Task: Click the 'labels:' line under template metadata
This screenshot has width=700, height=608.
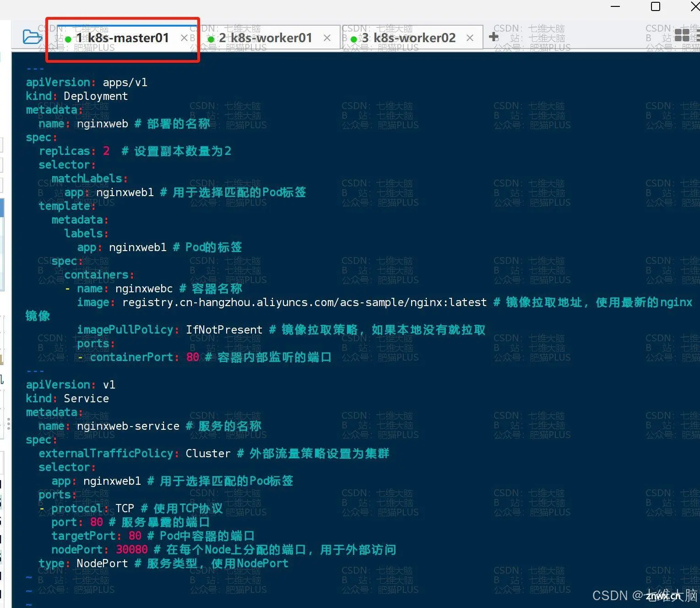Action: coord(87,234)
